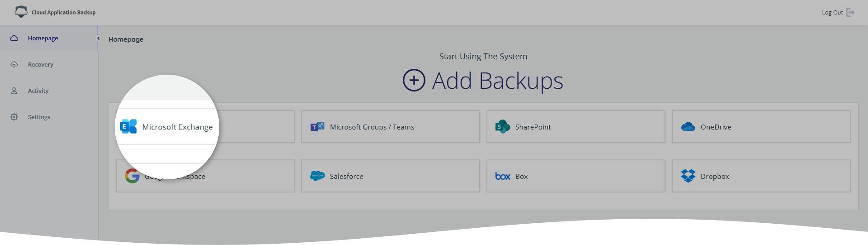Click the SharePoint logo icon
868x245 pixels.
502,127
